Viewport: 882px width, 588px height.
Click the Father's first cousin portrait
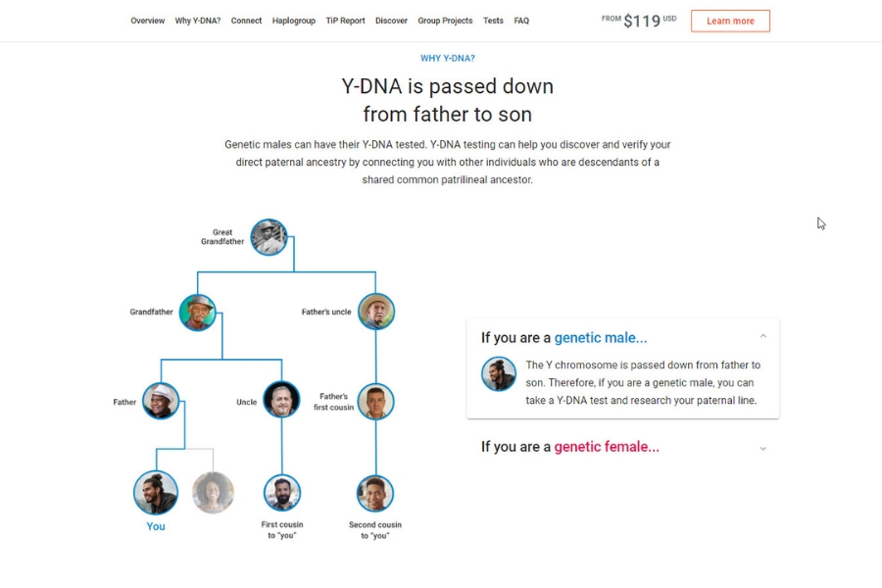coord(375,402)
